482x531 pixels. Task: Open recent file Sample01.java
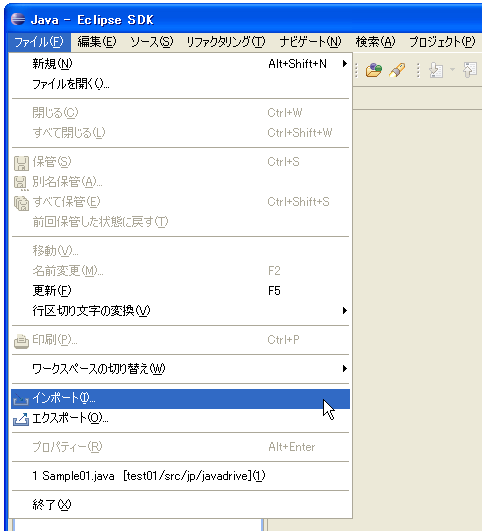tap(180, 476)
